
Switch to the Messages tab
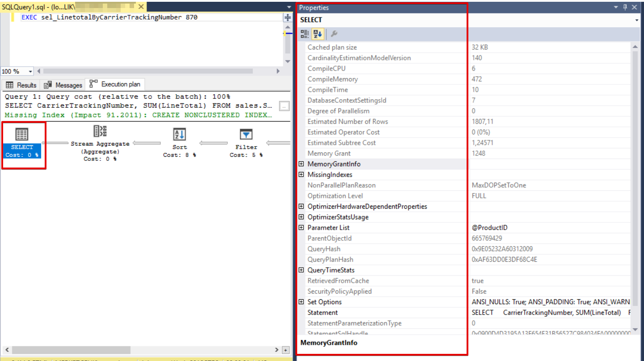point(63,85)
